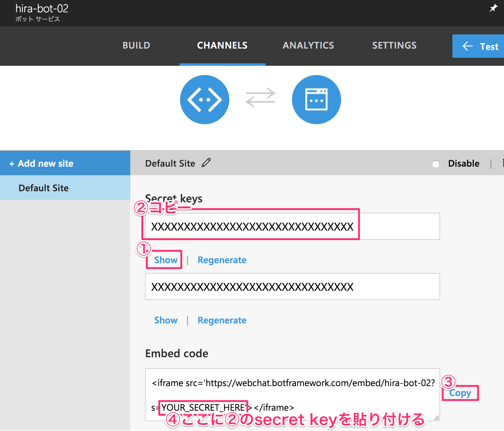Viewport: 504px width, 431px height.
Task: Select Default Site in the sidebar
Action: pos(43,188)
